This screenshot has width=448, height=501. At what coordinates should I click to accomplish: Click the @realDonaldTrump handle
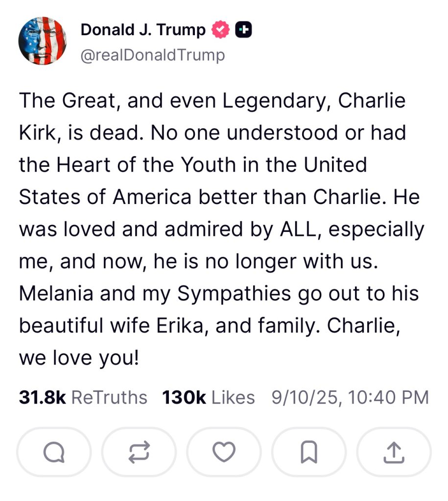coord(152,55)
